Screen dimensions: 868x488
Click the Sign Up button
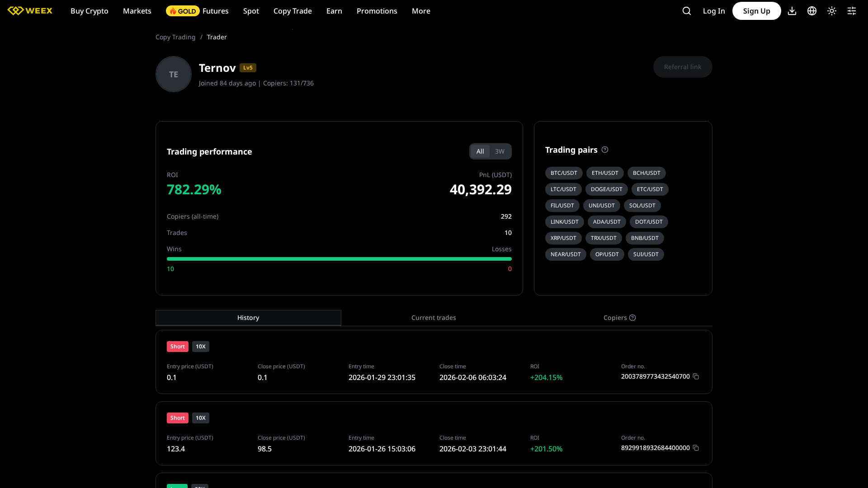pyautogui.click(x=756, y=11)
